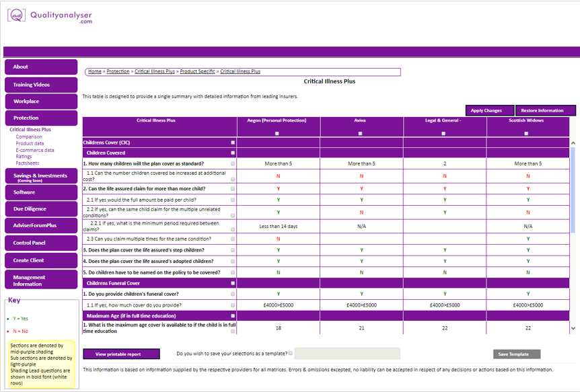This screenshot has height=392, width=580.
Task: Click Restore Information button
Action: pos(546,110)
